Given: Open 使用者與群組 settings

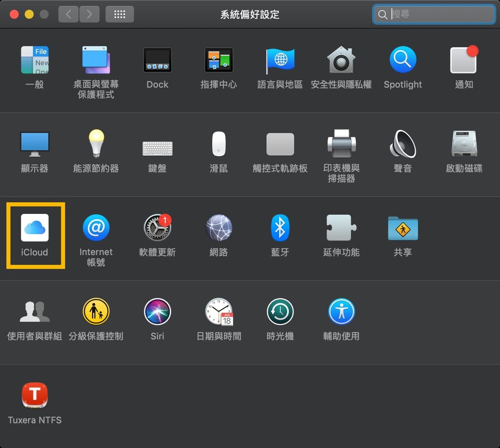Looking at the screenshot, I should tap(35, 312).
